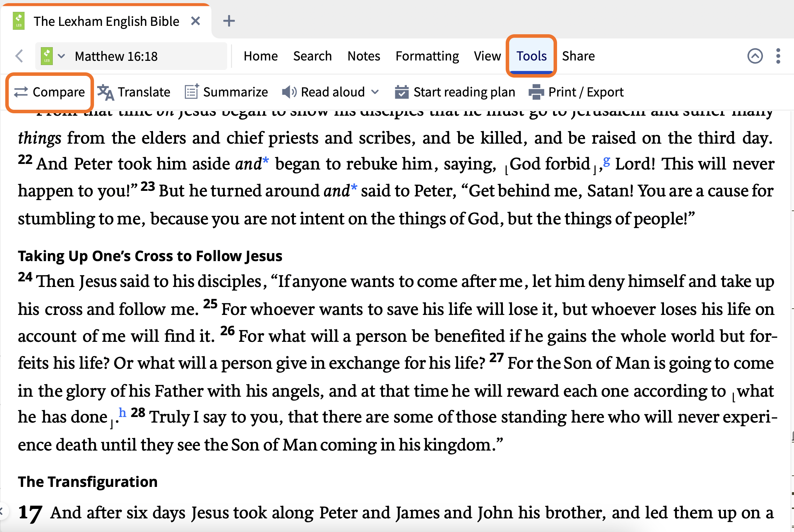Expand the resource dropdown chevron
The image size is (794, 532).
(x=62, y=56)
